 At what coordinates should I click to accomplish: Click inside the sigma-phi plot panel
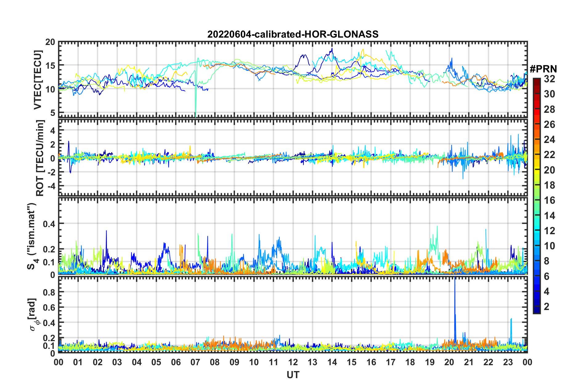pyautogui.click(x=293, y=315)
